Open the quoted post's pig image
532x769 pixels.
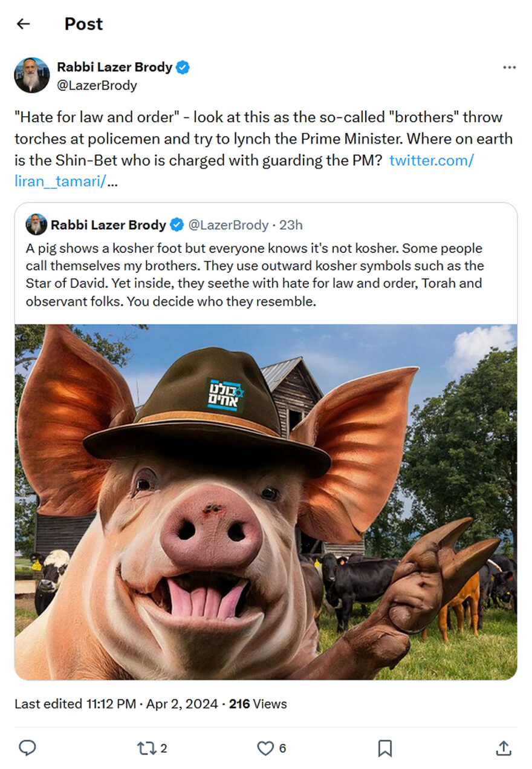point(266,502)
